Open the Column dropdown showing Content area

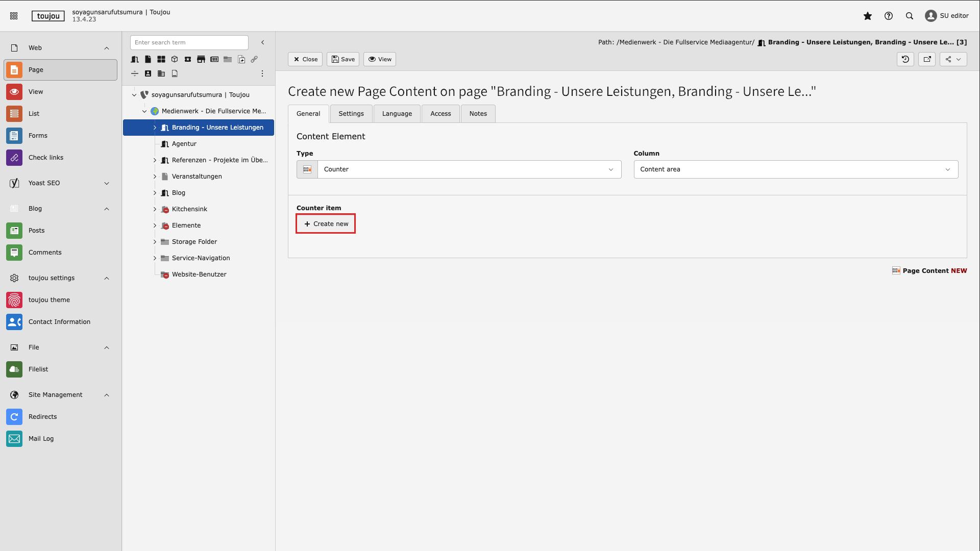(x=795, y=169)
